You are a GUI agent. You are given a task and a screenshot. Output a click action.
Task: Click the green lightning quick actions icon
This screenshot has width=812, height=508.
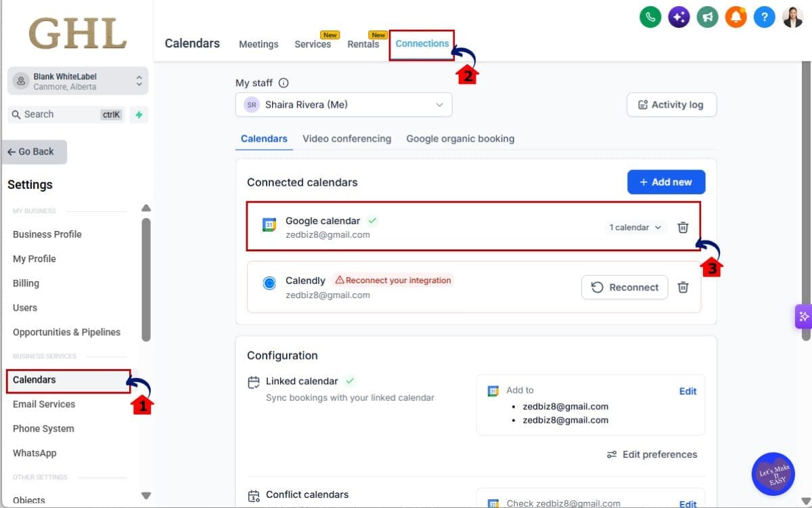click(x=139, y=114)
